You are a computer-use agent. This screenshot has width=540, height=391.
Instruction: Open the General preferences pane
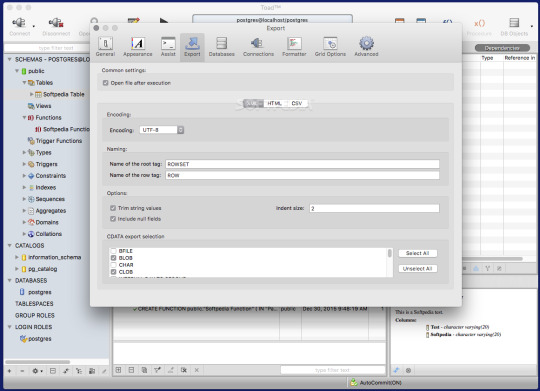[x=105, y=47]
